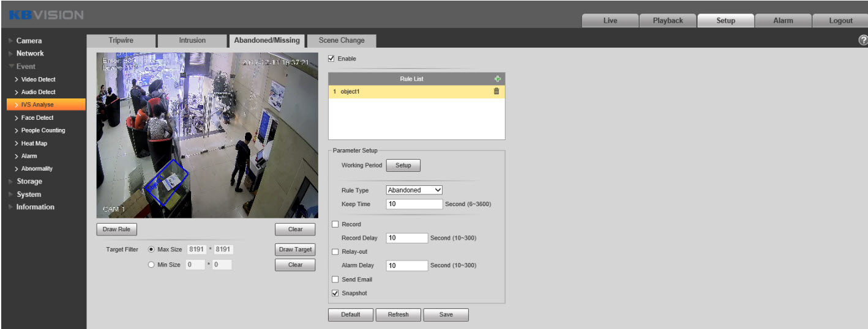Click the KBVISION logo
868x329 pixels.
pyautogui.click(x=47, y=15)
